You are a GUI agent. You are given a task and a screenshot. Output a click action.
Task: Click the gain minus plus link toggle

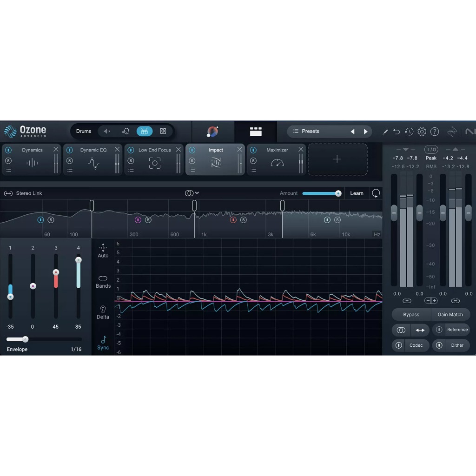(431, 301)
